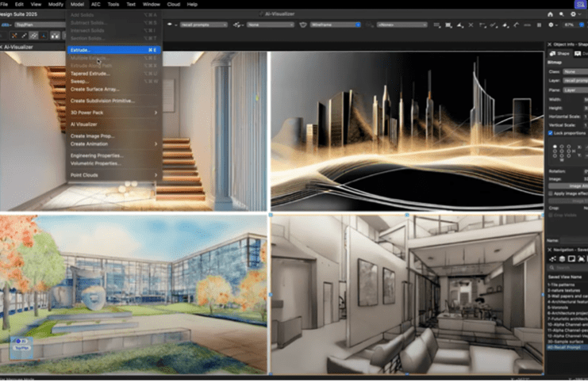Enable the Apply image effects checkbox
This screenshot has width=588, height=382.
551,193
